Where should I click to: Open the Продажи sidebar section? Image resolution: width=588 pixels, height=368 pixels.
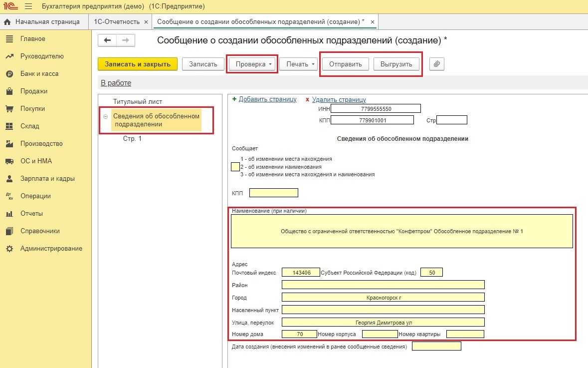[x=33, y=91]
